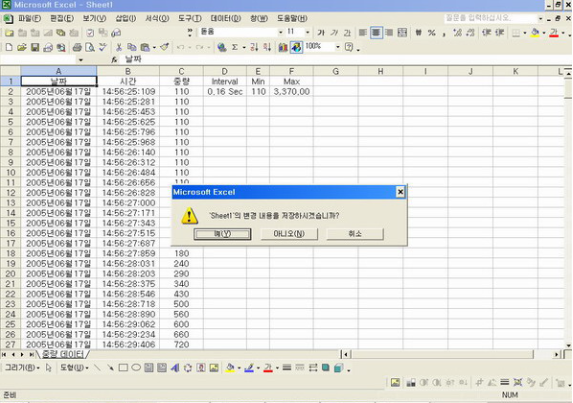Toggle Underline (가) formatting
Image resolution: width=573 pixels, height=403 pixels.
point(347,33)
